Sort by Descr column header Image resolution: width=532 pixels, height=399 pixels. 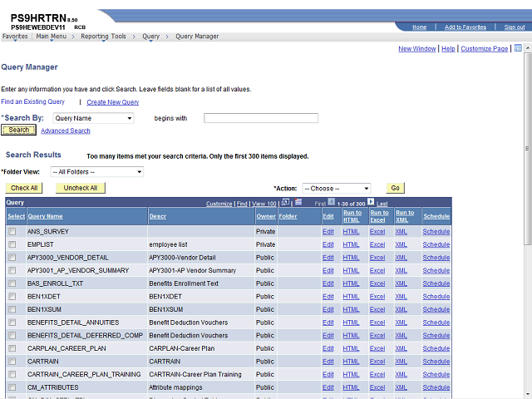(158, 216)
